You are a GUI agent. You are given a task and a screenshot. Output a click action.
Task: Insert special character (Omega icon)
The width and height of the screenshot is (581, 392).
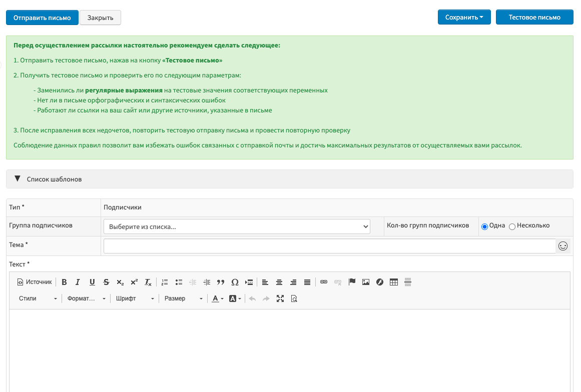[x=235, y=282]
